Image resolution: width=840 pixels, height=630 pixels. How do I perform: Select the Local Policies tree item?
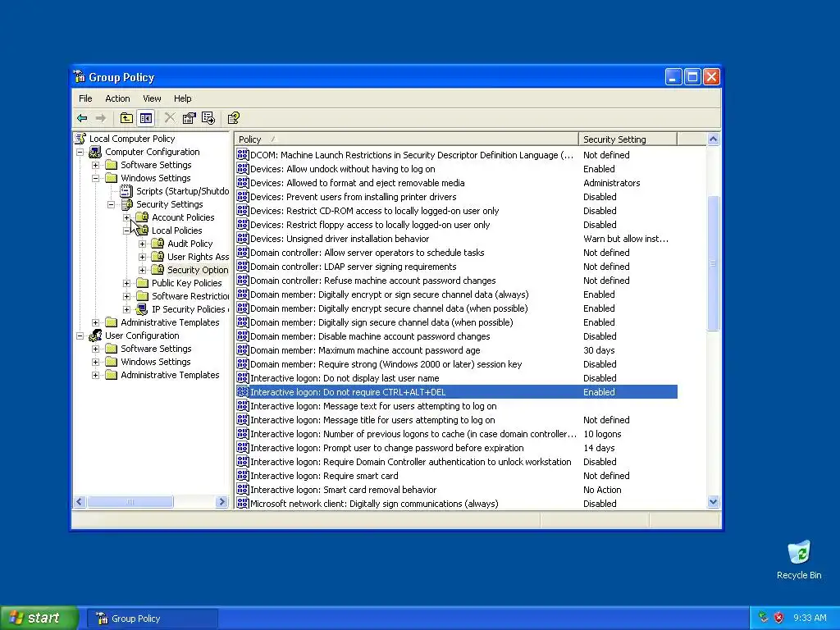[x=177, y=231]
